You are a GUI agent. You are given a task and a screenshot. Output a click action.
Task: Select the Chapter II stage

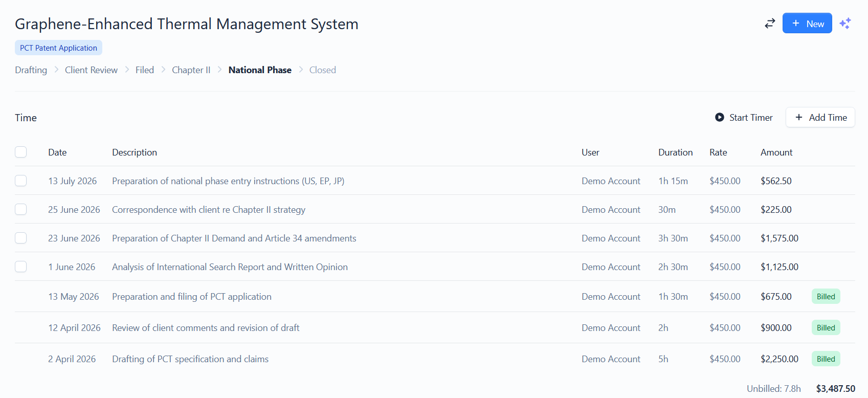point(191,70)
